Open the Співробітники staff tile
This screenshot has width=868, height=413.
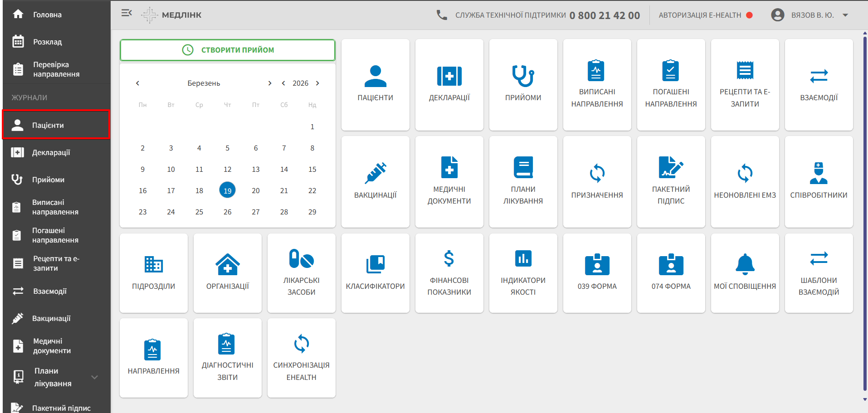[819, 181]
